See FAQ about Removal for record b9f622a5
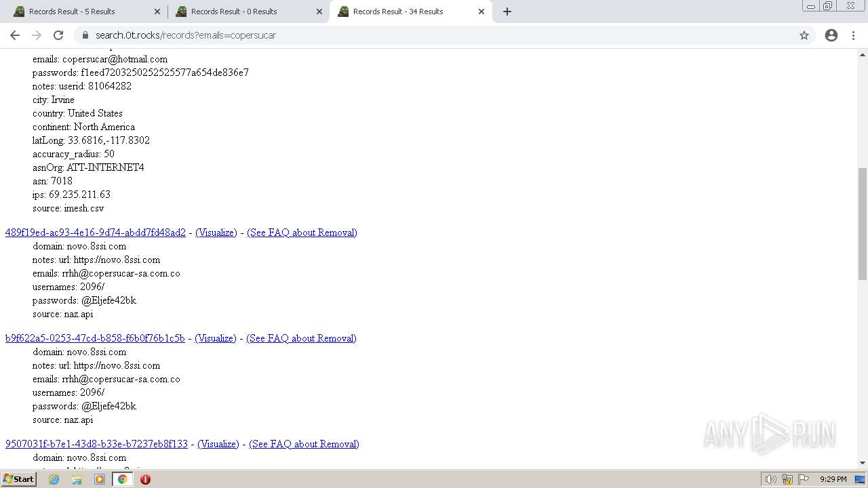 coord(301,338)
